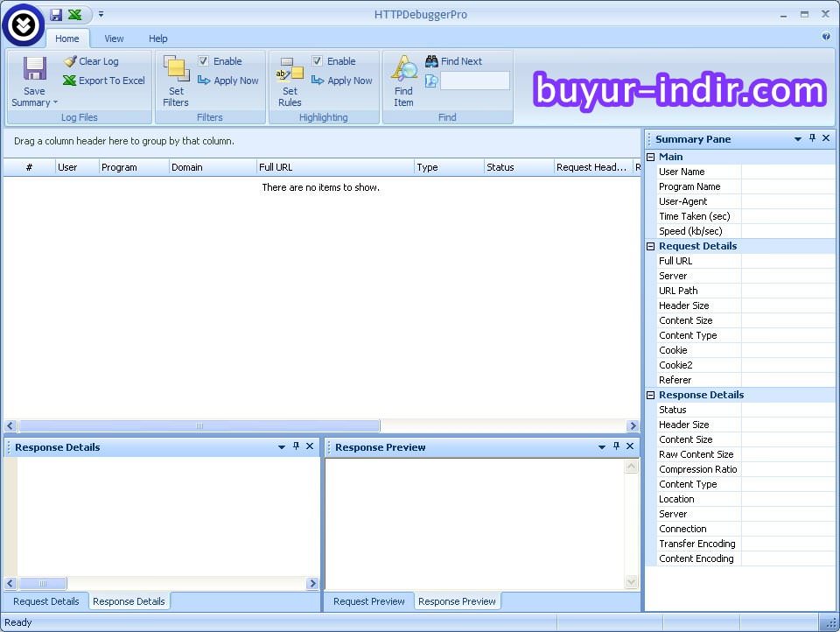
Task: Open the Summary Pane dropdown arrow
Action: tap(798, 139)
